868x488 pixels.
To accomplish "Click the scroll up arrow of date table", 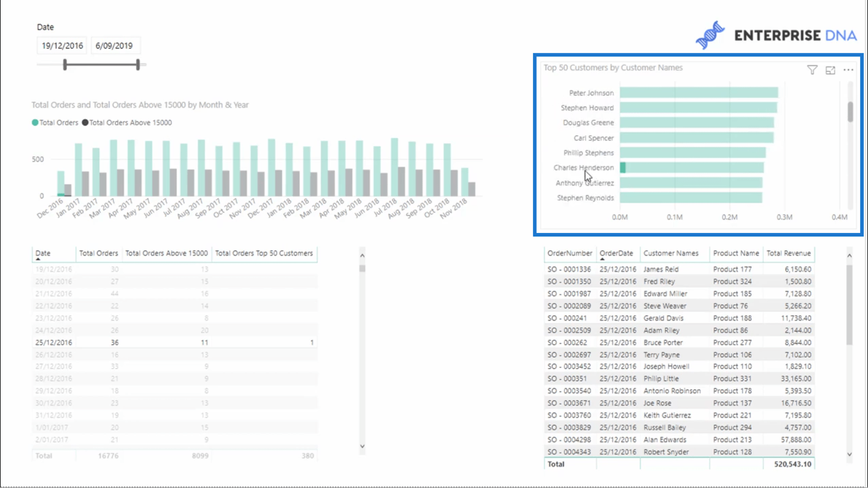I will click(362, 255).
